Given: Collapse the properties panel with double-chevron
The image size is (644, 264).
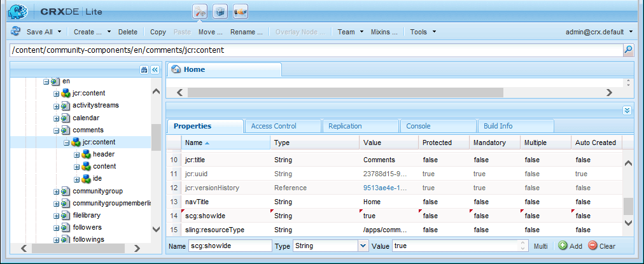Looking at the screenshot, I should coord(626,110).
